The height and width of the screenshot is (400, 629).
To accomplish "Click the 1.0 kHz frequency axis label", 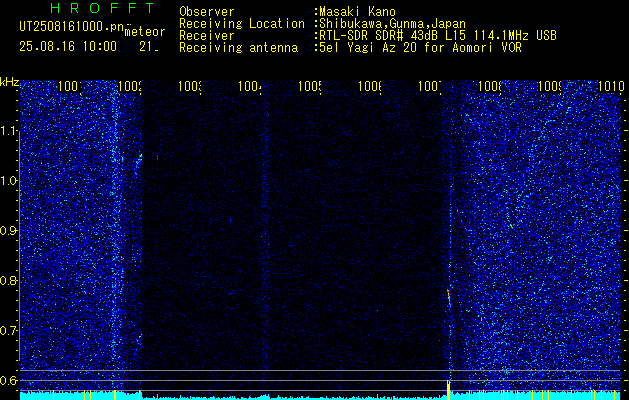I will coord(9,181).
